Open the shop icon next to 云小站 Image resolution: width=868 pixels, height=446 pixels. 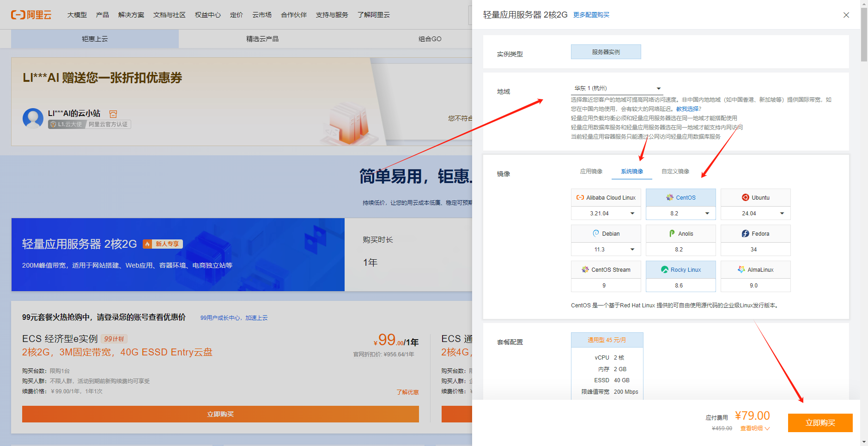(113, 114)
